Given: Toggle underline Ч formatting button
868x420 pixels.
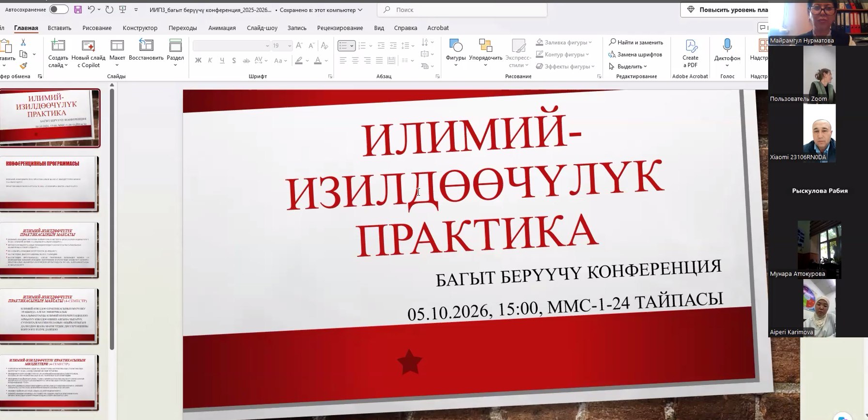Looking at the screenshot, I should coord(222,61).
